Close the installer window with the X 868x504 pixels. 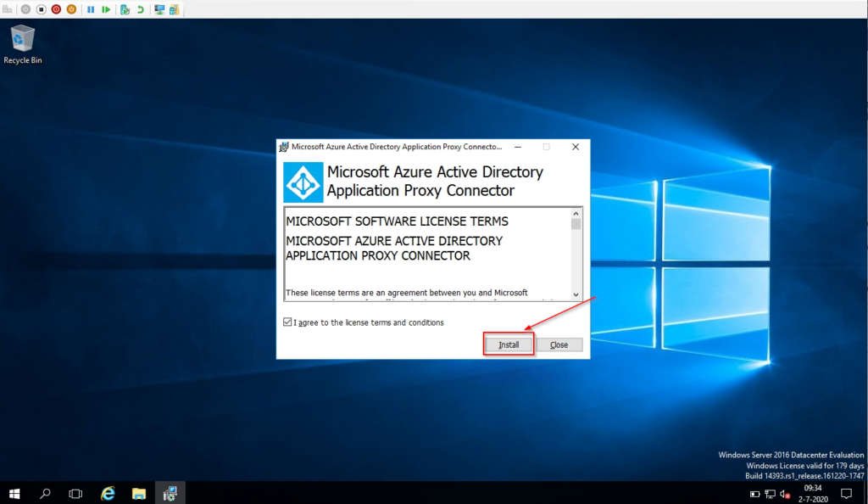pyautogui.click(x=576, y=147)
